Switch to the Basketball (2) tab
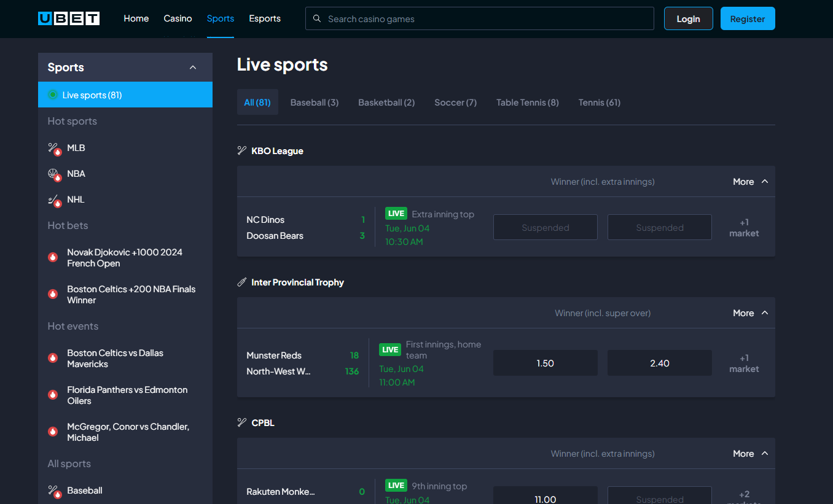Image resolution: width=833 pixels, height=504 pixels. coord(386,103)
